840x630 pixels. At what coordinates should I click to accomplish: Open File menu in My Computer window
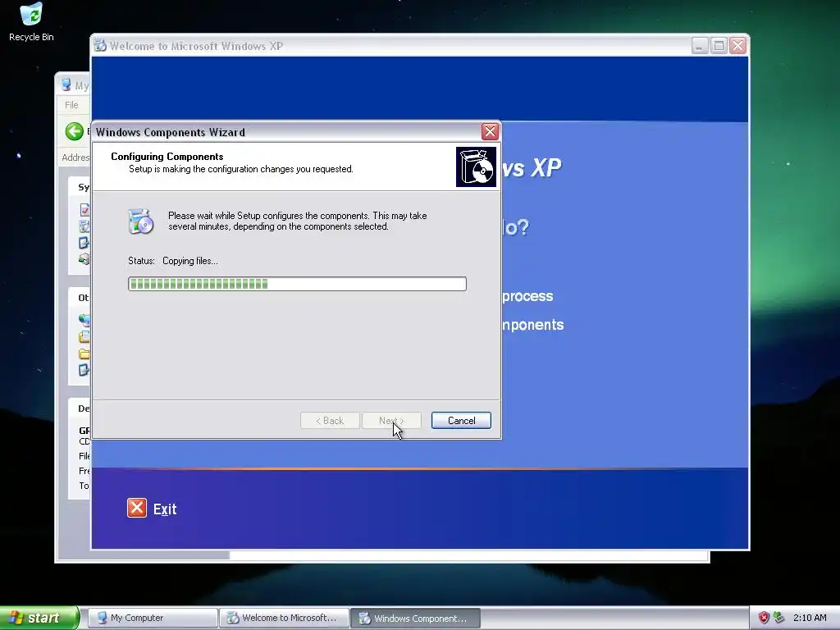pos(71,105)
